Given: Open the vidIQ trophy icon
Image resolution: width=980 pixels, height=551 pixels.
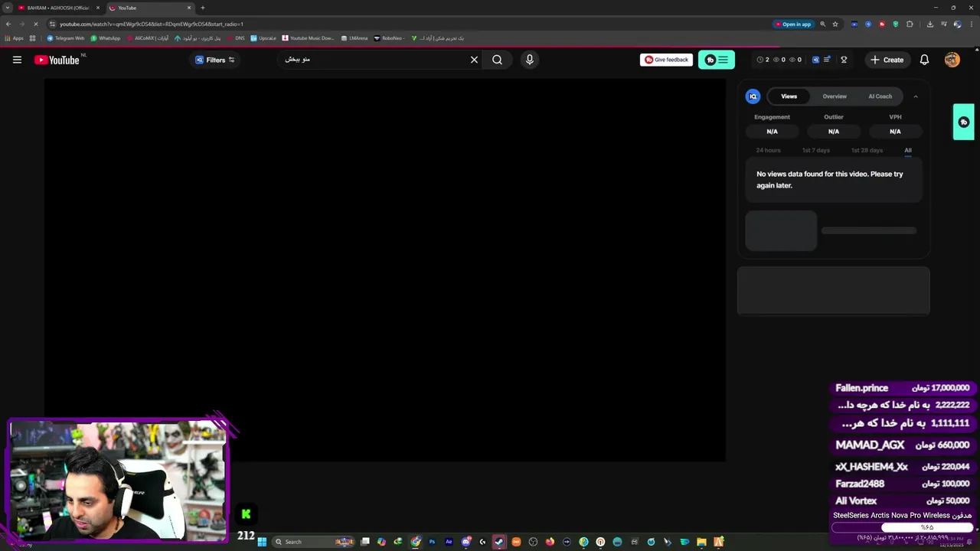Looking at the screenshot, I should tap(844, 60).
